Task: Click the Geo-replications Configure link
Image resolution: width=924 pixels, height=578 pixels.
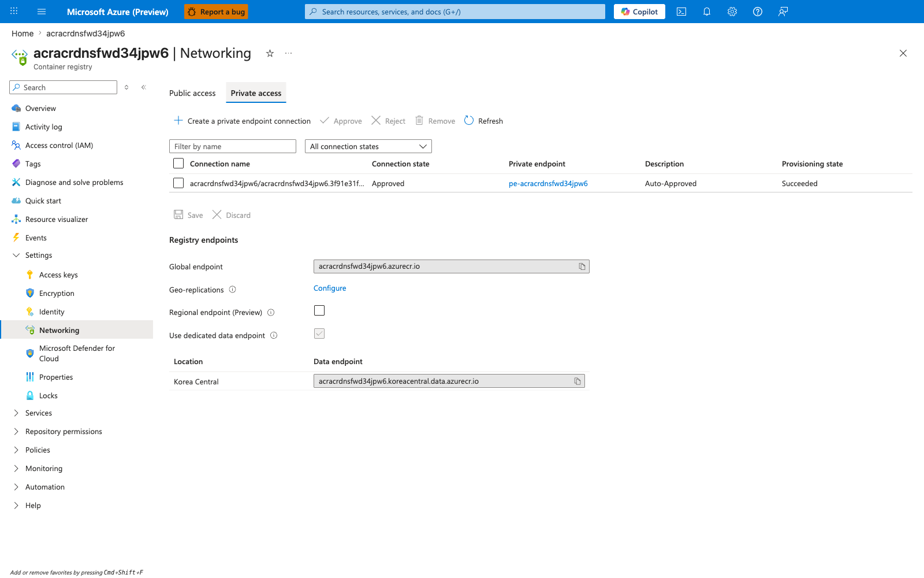Action: pos(330,288)
